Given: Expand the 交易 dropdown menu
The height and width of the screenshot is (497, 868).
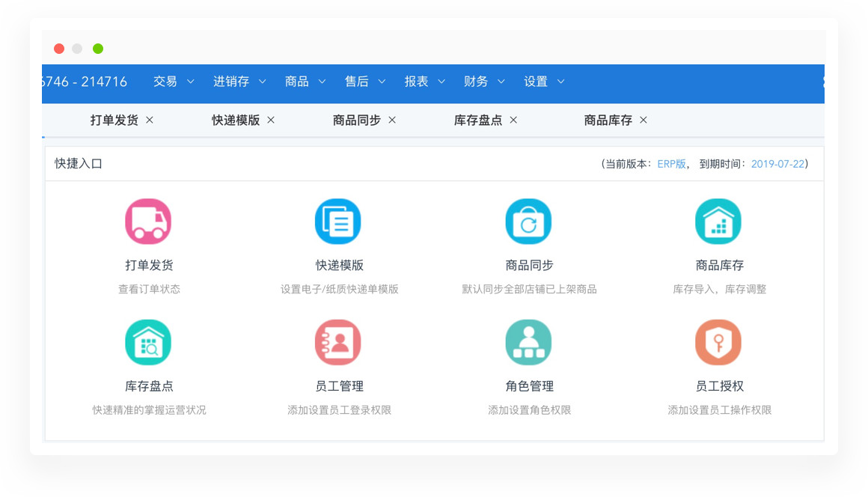Looking at the screenshot, I should [174, 82].
